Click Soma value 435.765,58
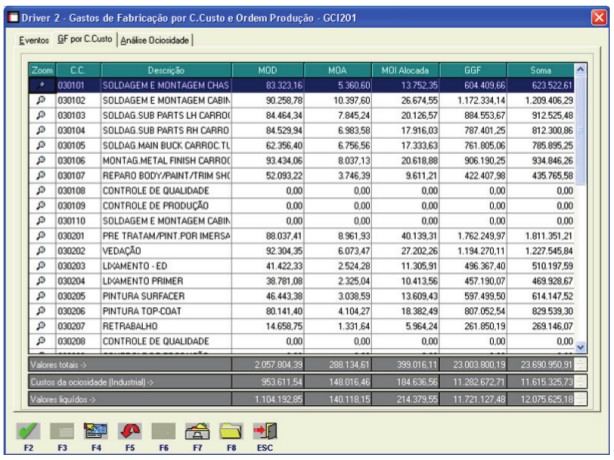Image resolution: width=614 pixels, height=460 pixels. point(552,176)
